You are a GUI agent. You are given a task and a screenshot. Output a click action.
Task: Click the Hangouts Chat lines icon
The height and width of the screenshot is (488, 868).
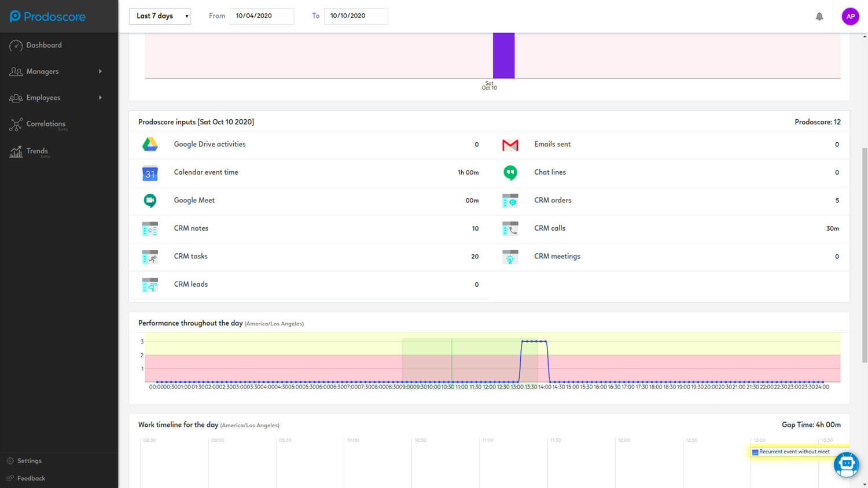[x=510, y=173]
